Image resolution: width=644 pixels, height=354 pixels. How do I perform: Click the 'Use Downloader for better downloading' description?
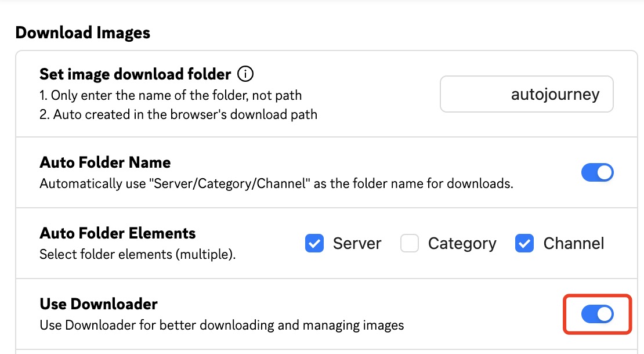[x=222, y=325]
